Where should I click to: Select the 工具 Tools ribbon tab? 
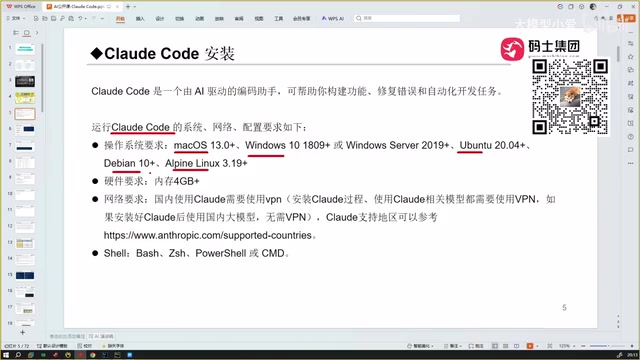tap(278, 19)
